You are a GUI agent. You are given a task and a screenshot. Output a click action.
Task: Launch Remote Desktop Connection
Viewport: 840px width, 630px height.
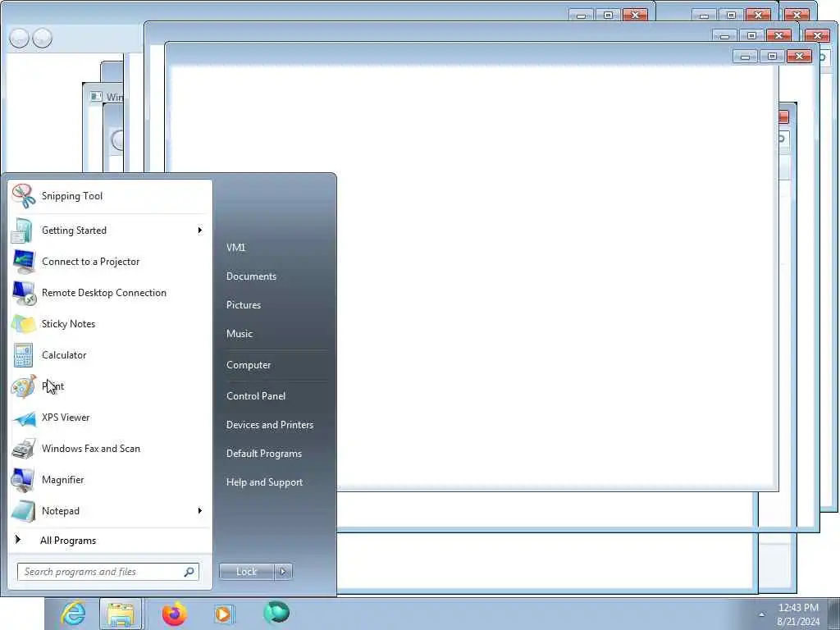pos(110,293)
